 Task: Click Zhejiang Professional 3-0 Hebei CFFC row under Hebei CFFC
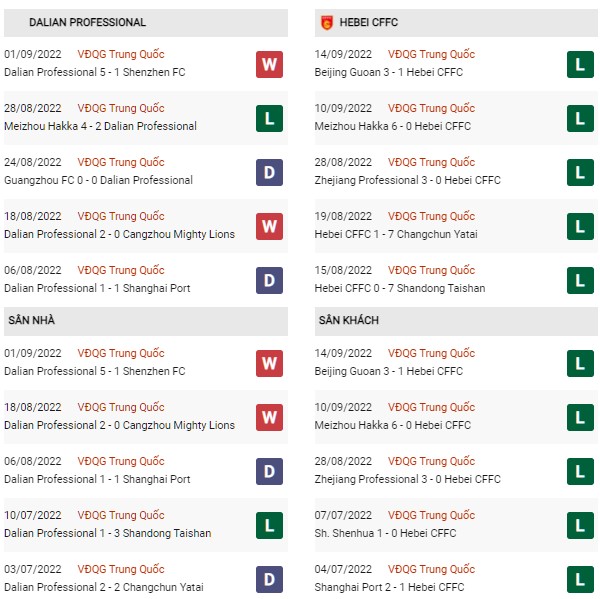tap(456, 172)
